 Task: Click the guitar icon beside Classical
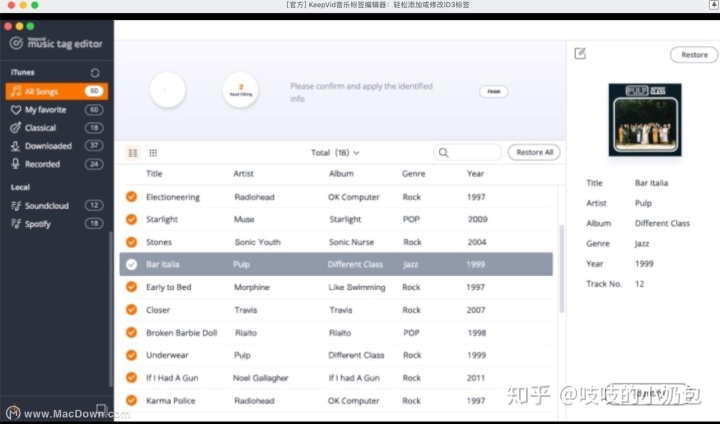click(16, 128)
